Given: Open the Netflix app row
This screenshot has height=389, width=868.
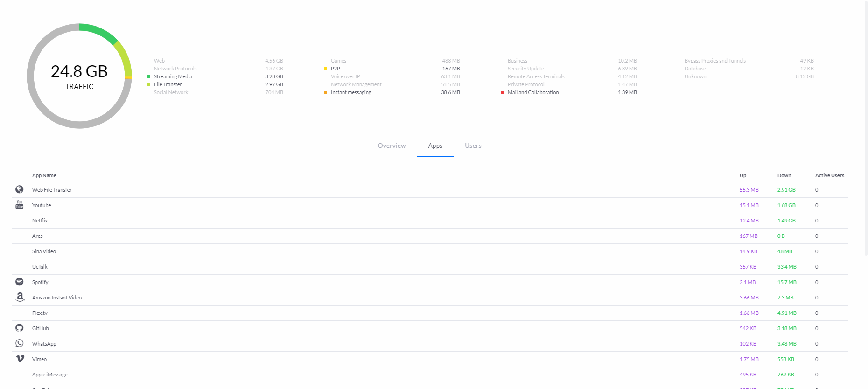Looking at the screenshot, I should pyautogui.click(x=40, y=221).
